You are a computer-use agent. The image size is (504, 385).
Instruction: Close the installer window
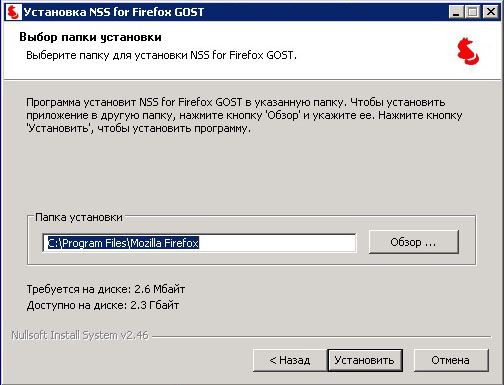click(x=491, y=12)
